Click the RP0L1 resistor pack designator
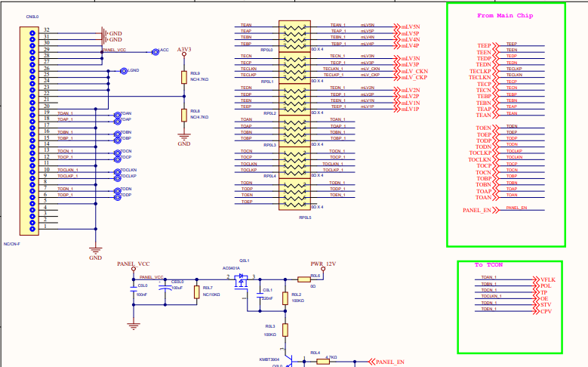Image resolution: width=588 pixels, height=367 pixels. [267, 82]
